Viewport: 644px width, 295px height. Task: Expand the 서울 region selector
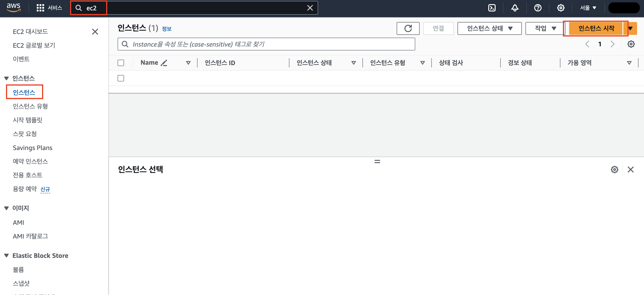(x=588, y=8)
